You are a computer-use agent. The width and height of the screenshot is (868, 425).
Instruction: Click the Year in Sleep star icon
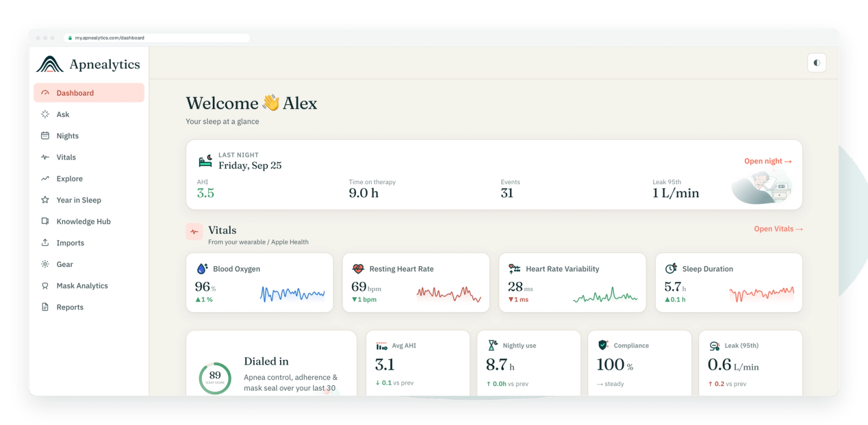pos(45,200)
